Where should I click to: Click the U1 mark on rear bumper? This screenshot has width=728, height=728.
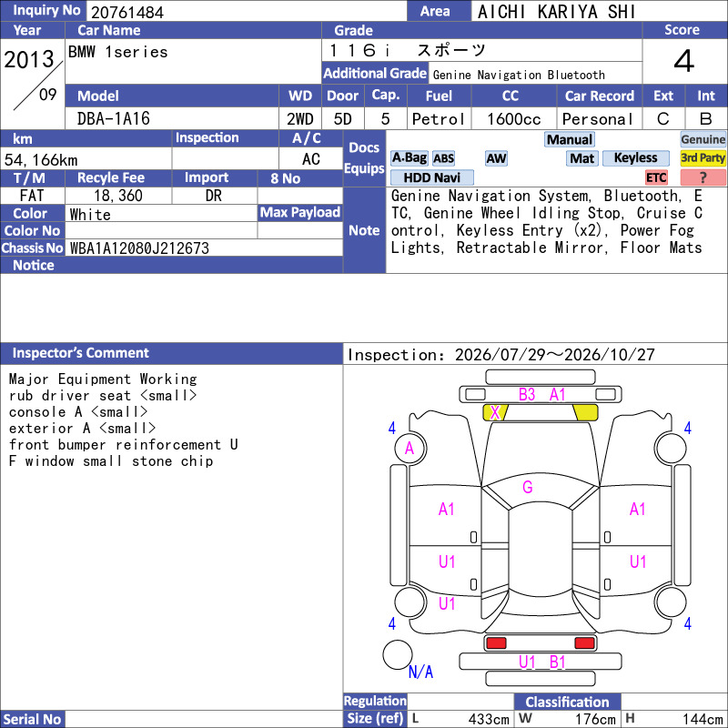tap(527, 662)
